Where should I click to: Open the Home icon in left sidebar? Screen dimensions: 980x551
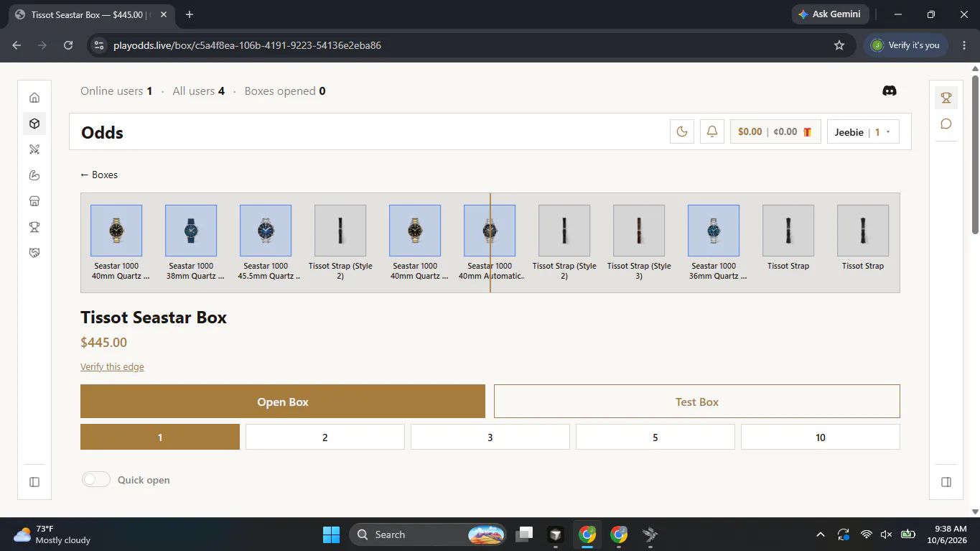(x=34, y=98)
